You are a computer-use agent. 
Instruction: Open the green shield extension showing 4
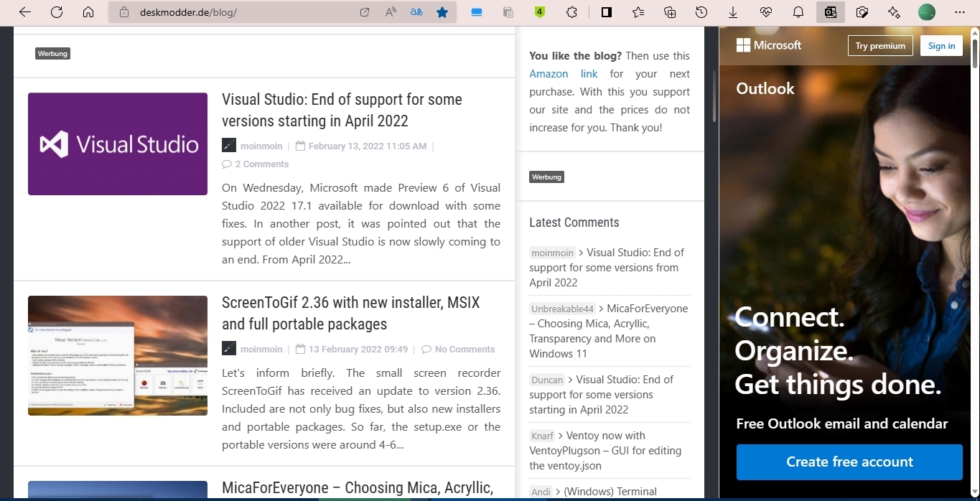click(540, 12)
